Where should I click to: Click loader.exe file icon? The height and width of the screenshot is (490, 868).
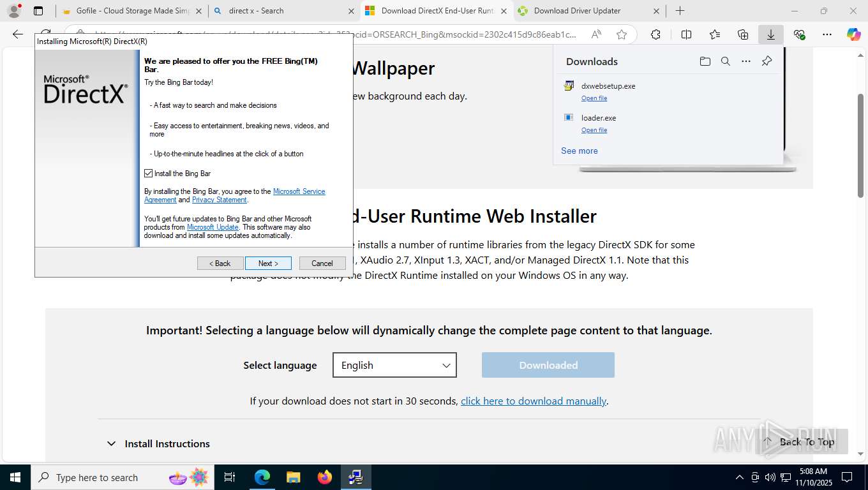click(569, 117)
